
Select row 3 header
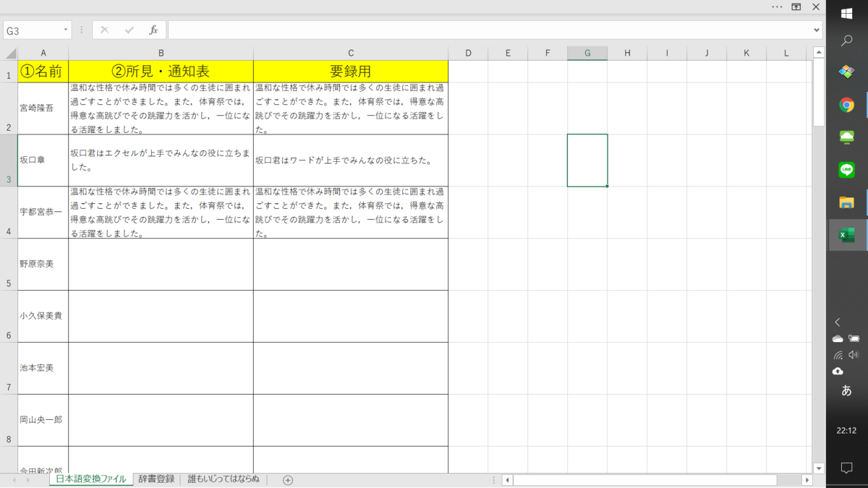[x=9, y=160]
